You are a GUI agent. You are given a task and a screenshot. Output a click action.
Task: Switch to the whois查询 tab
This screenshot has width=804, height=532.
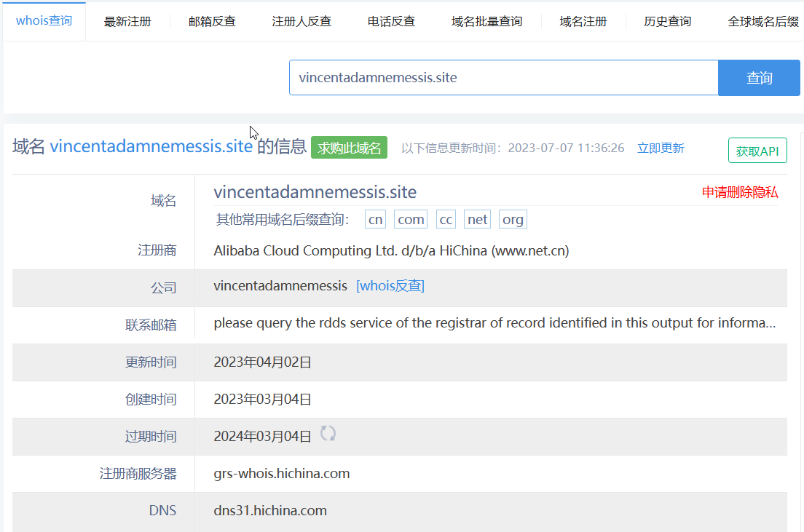44,20
